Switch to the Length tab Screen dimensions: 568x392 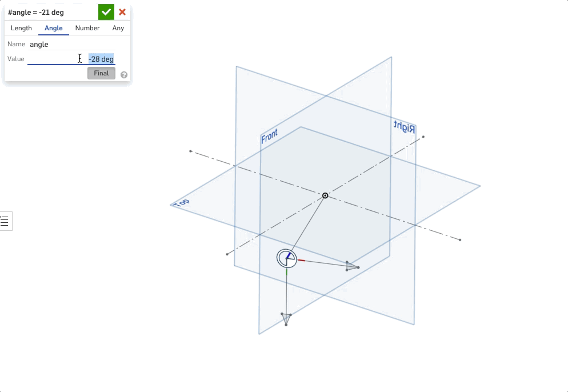(21, 28)
